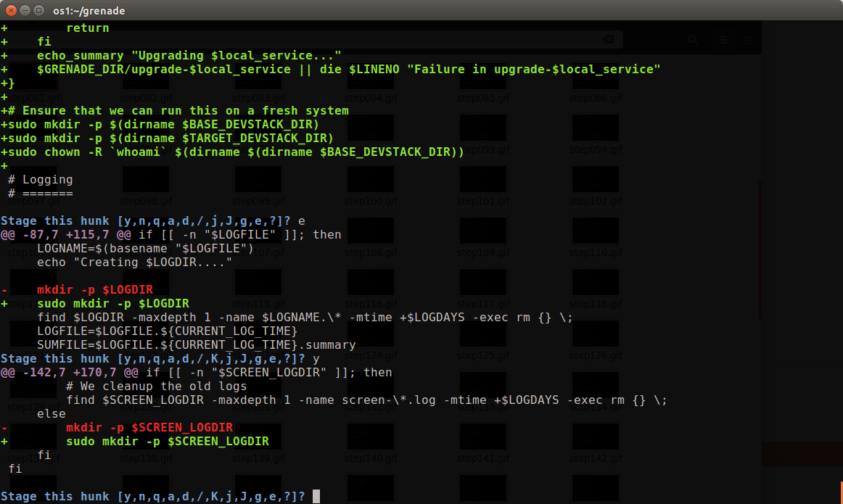Click the '$GRENADE_DIR/upgrade-$local_service' line
The image size is (843, 504).
(348, 70)
